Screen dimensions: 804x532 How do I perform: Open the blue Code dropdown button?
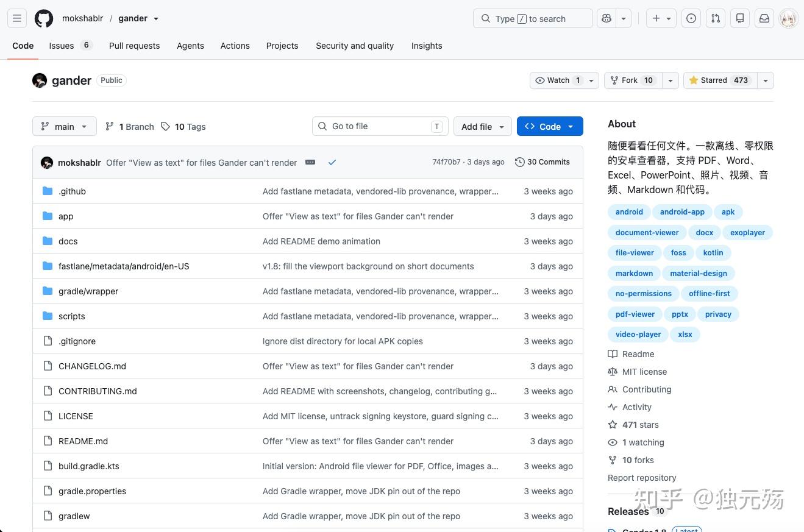550,126
